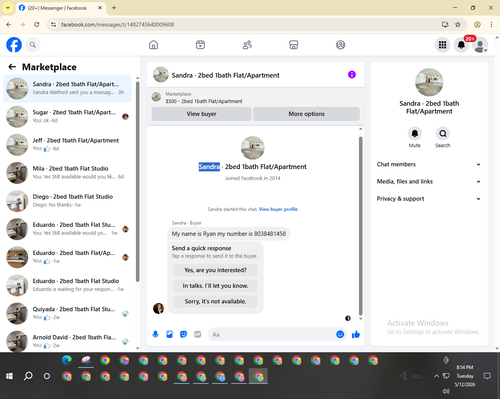Click the Facebook logo
Viewport: 500px width, 399px height.
[14, 45]
